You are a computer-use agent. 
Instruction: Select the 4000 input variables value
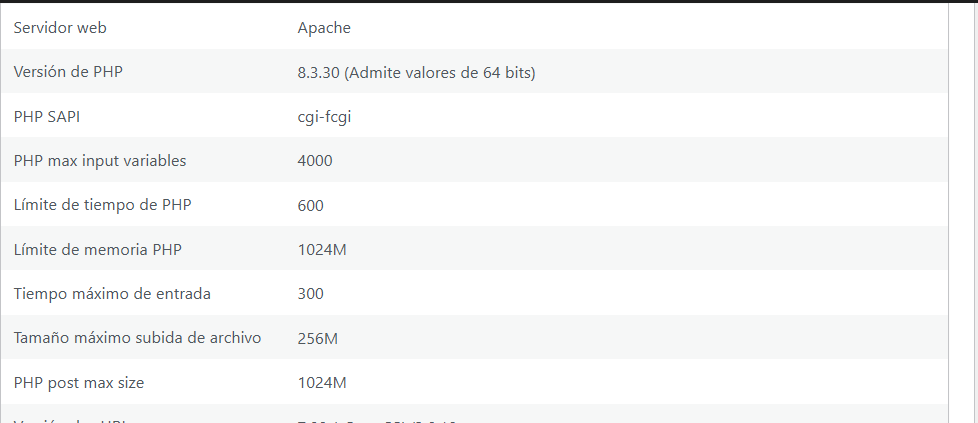coord(315,161)
